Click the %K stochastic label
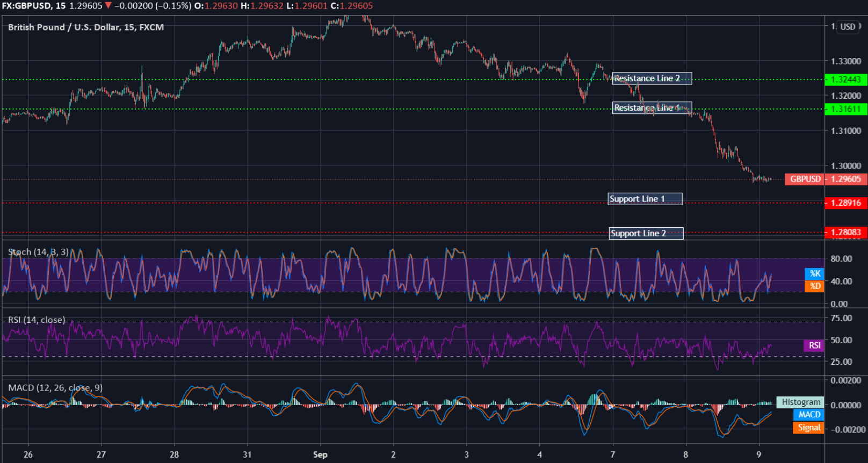This screenshot has height=463, width=868. pyautogui.click(x=814, y=273)
